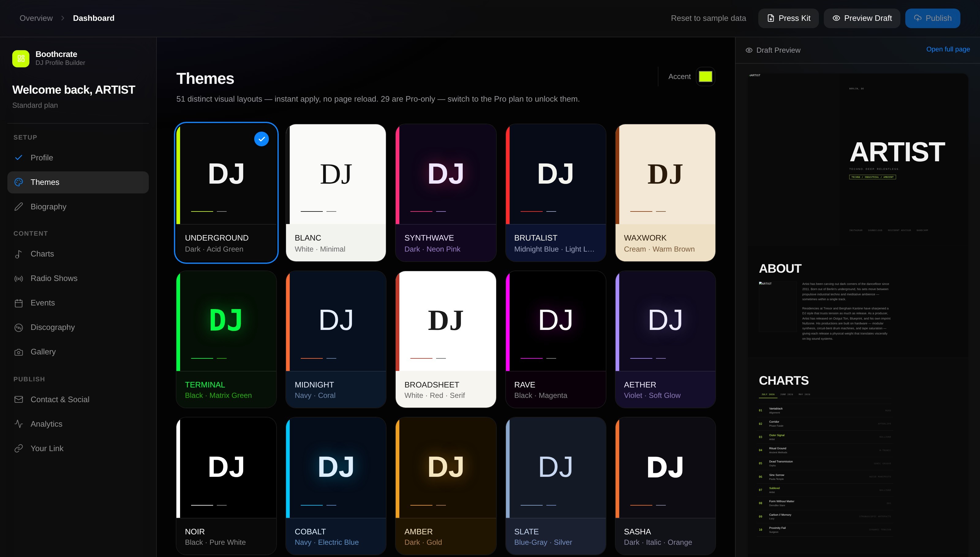Click the Themes palette icon
Image resolution: width=980 pixels, height=557 pixels.
coord(18,182)
